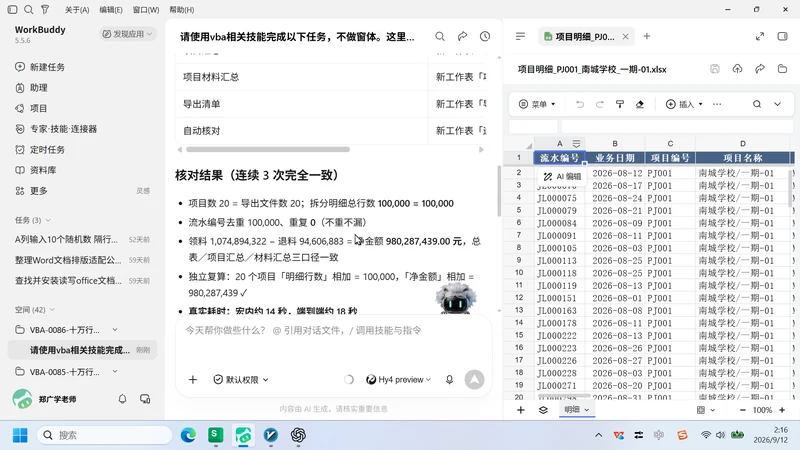Click the 郑广学老师 user avatar
The image size is (800, 450).
[22, 399]
